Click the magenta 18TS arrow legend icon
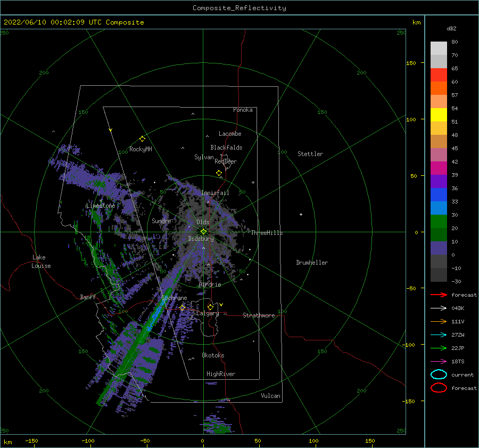 coord(439,362)
